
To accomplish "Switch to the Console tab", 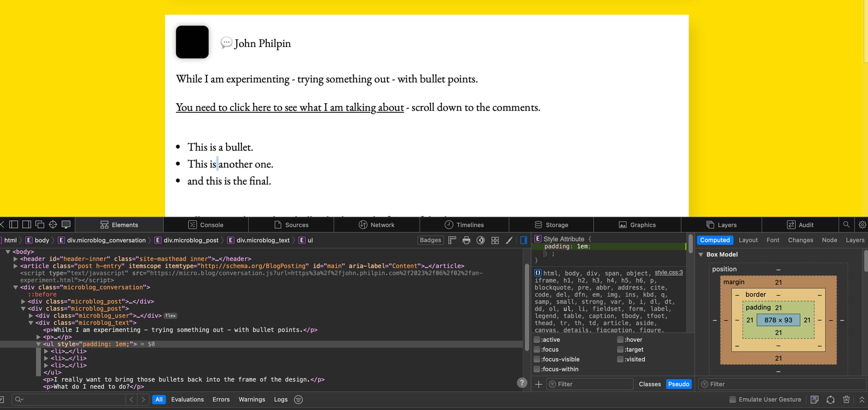I will point(206,225).
